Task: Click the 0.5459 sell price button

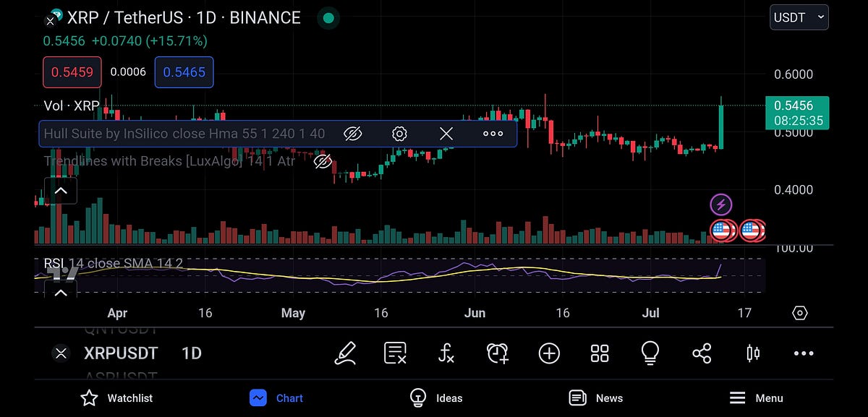Action: click(x=72, y=72)
